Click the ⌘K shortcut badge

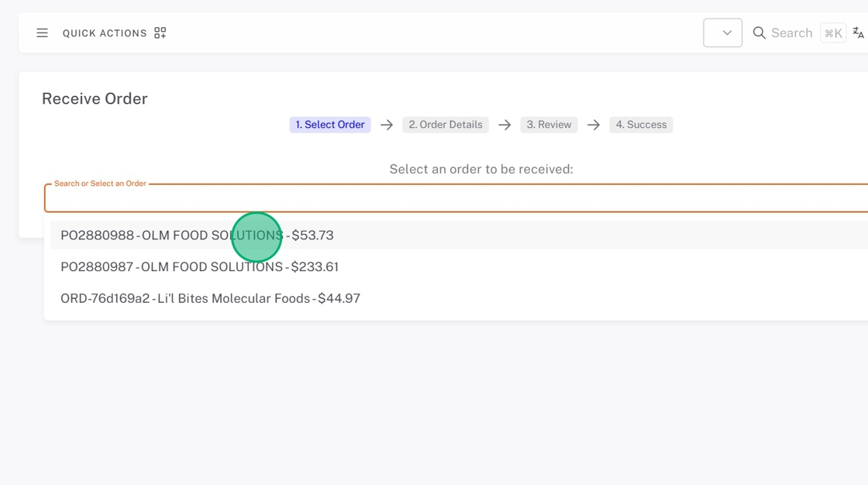coord(833,33)
